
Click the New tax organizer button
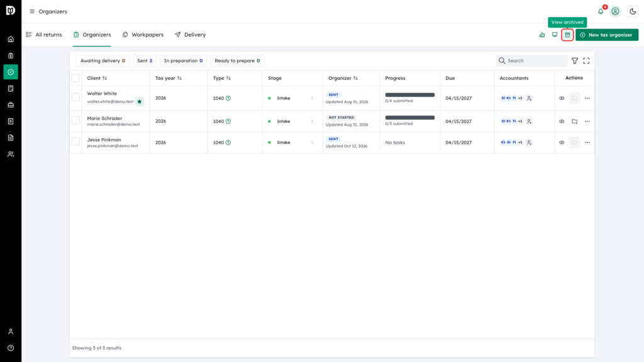(607, 35)
